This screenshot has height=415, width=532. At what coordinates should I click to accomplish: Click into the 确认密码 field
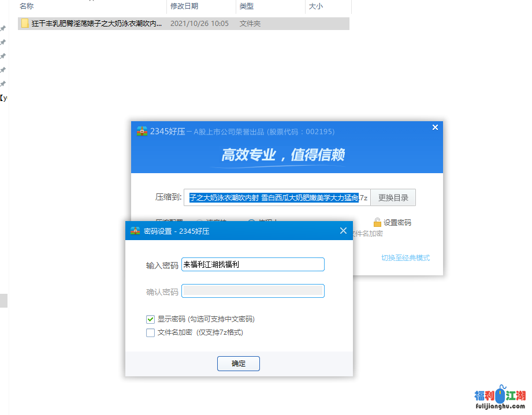(252, 291)
